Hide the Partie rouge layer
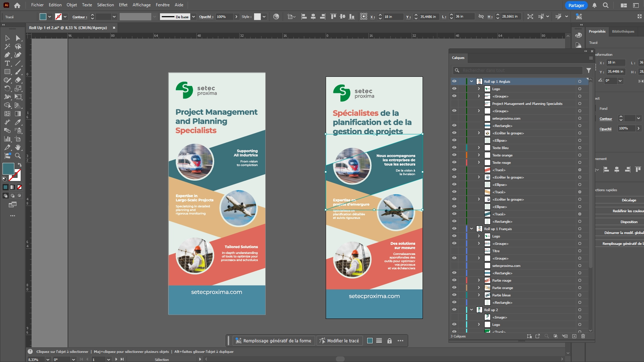 [x=454, y=280]
